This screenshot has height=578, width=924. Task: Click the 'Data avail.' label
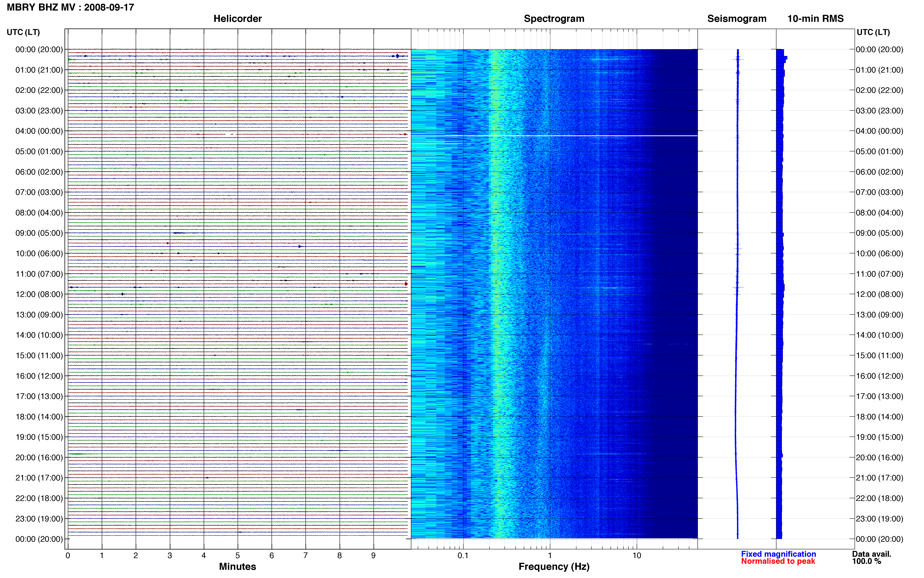coord(871,554)
